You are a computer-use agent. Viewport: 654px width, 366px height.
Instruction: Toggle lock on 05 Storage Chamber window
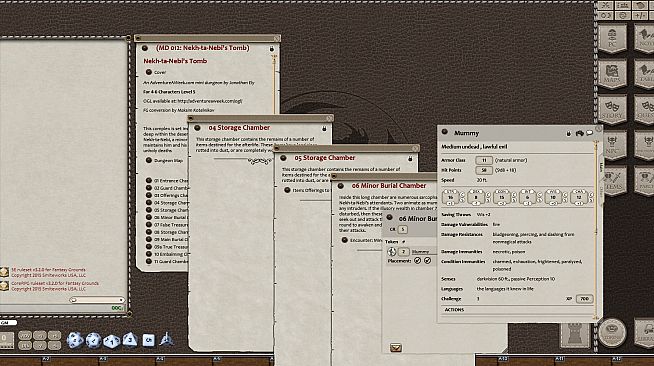(410, 159)
